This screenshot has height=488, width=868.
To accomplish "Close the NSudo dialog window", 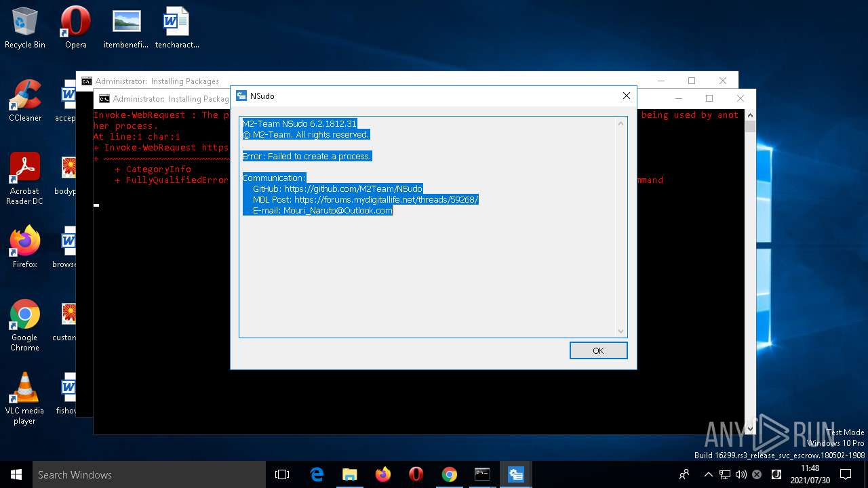I will coord(626,96).
